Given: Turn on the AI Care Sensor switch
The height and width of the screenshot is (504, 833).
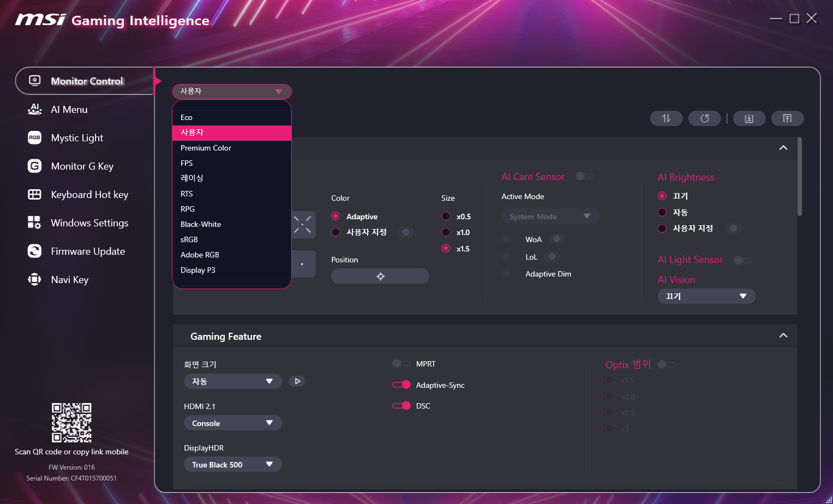Looking at the screenshot, I should 585,177.
